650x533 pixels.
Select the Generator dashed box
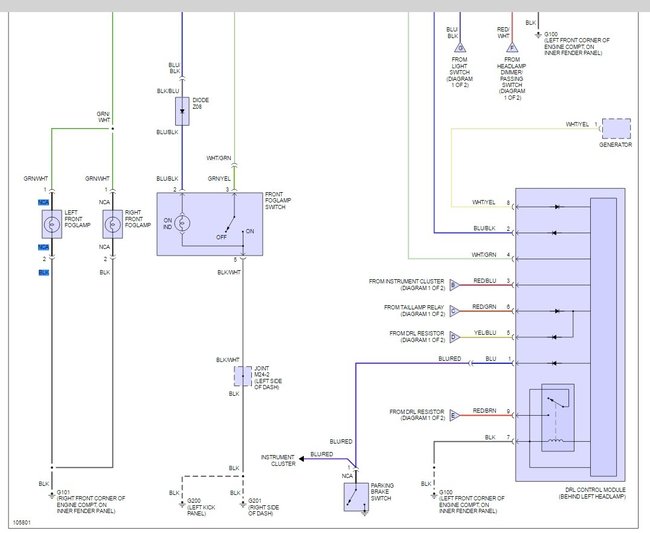pos(616,128)
